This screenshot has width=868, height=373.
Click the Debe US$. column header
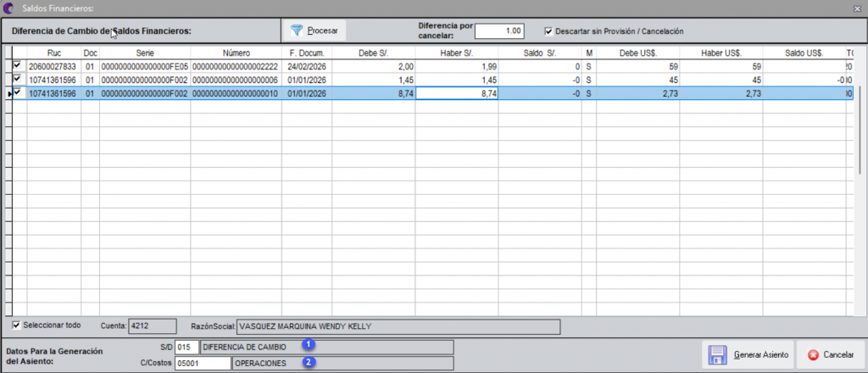(637, 53)
